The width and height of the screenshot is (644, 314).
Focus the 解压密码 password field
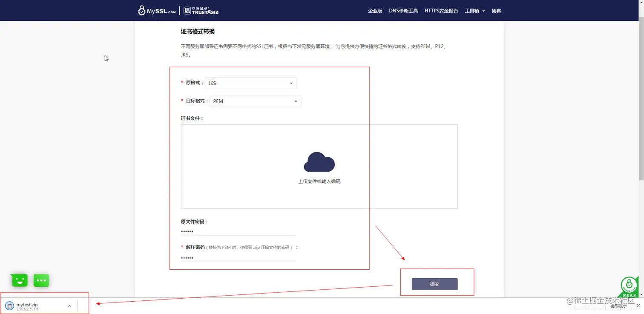(239, 258)
